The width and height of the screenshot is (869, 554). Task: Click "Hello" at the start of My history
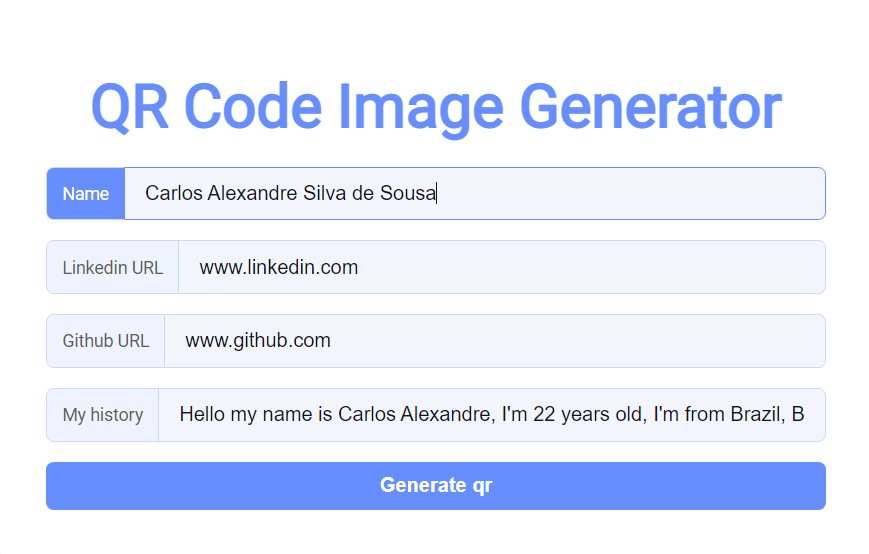(202, 414)
